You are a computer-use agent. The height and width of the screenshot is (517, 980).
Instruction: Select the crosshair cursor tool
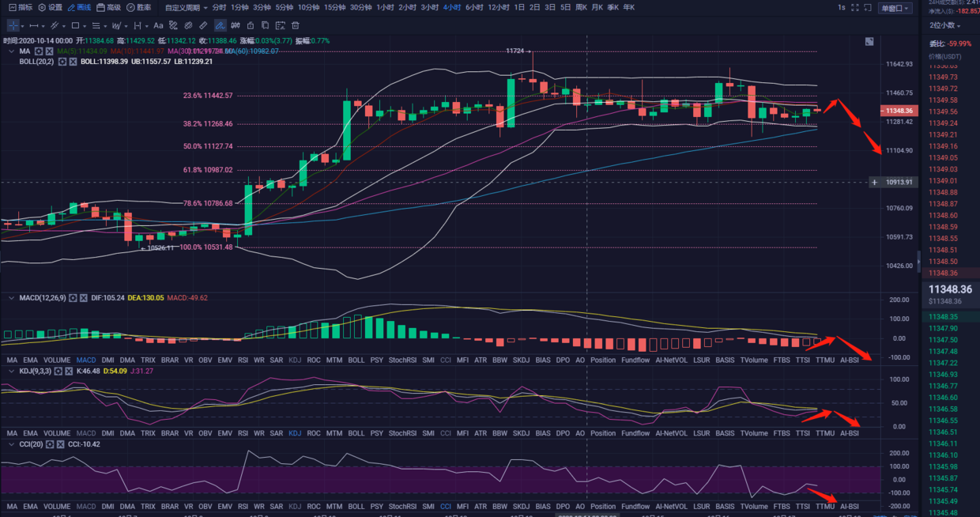(13, 25)
